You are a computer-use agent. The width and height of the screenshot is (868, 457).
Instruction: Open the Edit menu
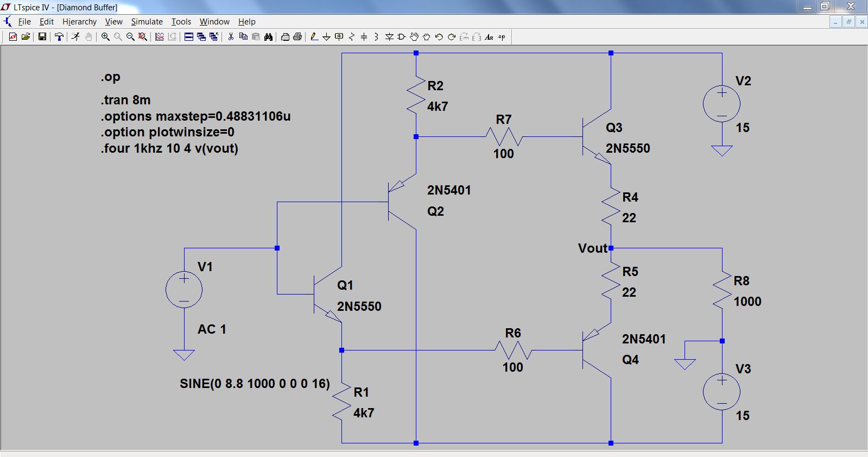click(47, 22)
